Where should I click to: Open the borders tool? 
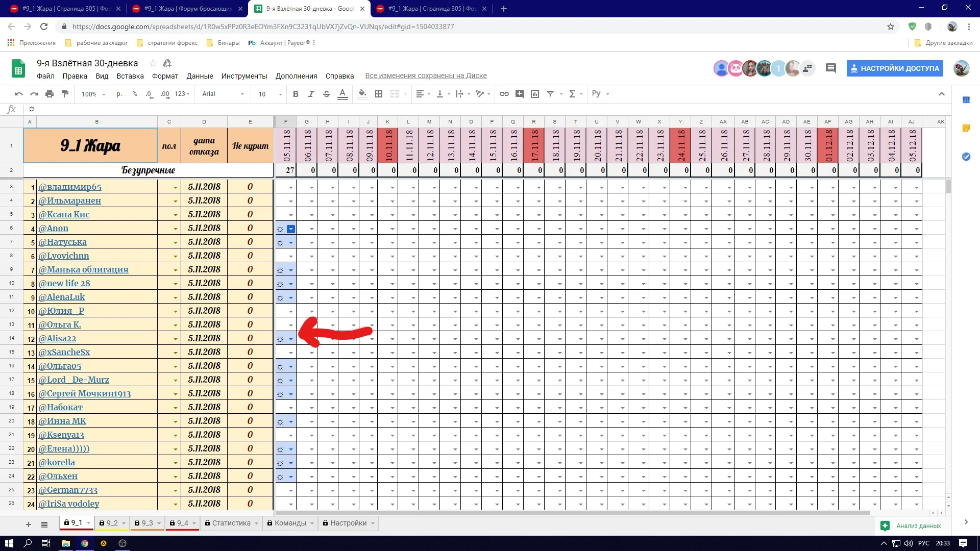(379, 94)
